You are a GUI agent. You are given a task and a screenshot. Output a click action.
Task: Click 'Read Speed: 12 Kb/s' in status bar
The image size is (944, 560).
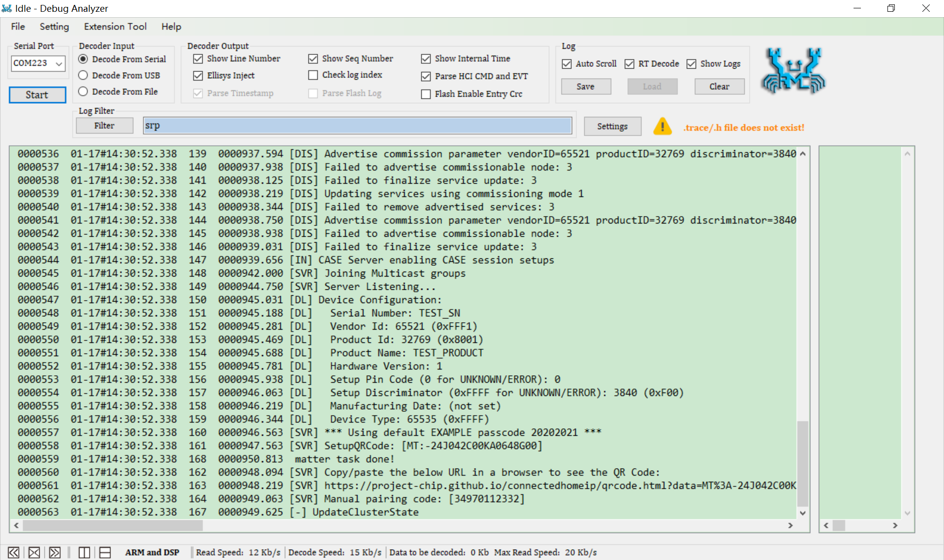pyautogui.click(x=238, y=553)
